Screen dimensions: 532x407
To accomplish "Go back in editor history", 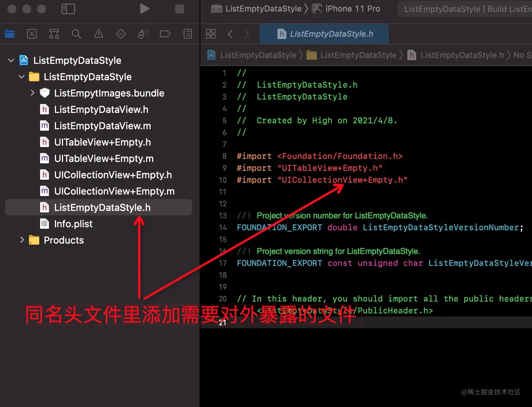I will click(x=230, y=34).
